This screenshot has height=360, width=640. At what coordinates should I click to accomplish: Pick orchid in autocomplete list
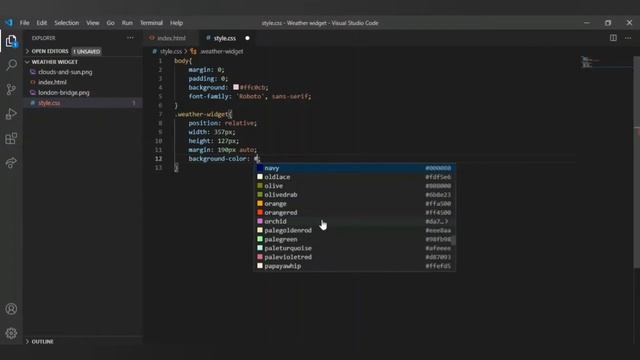point(354,222)
